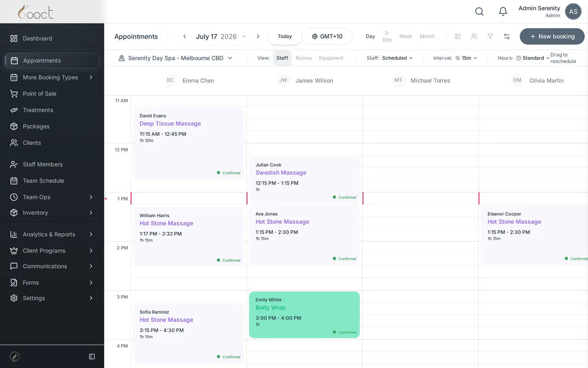The image size is (588, 368).
Task: Open the Deep Tissue Massage link for David Evans
Action: 170,124
